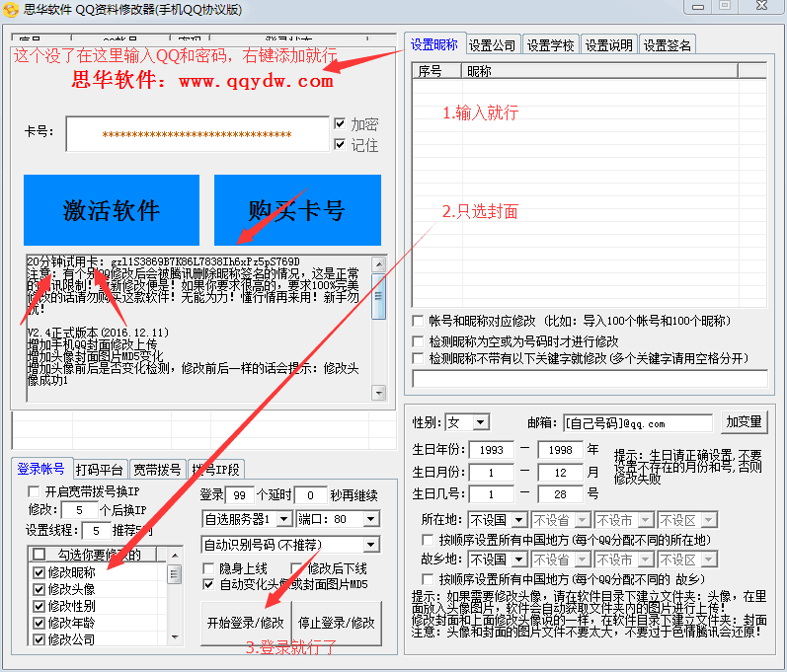
Task: Toggle the 勾选你要修改的 header checkbox
Action: tap(39, 555)
